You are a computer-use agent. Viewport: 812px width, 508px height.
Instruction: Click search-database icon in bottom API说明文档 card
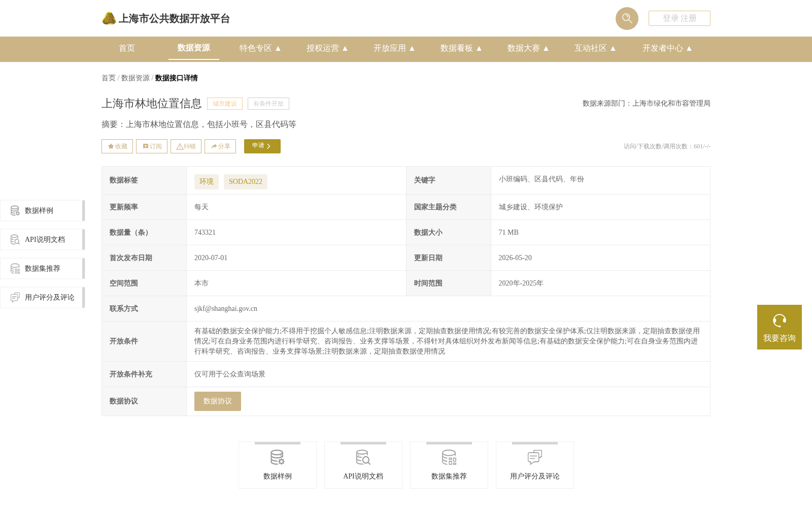click(363, 457)
